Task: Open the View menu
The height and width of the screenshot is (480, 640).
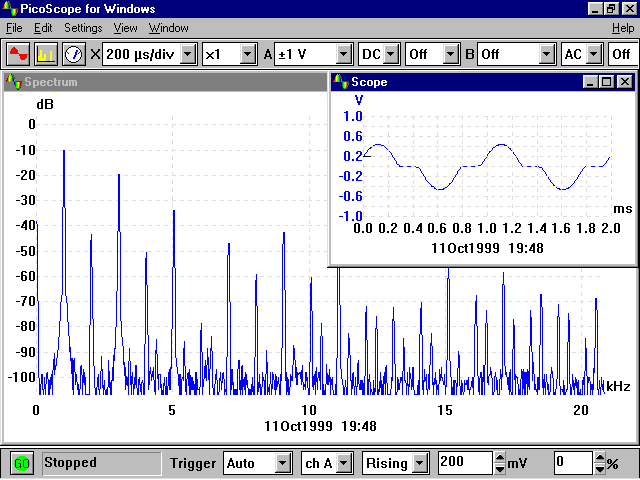Action: (x=125, y=28)
